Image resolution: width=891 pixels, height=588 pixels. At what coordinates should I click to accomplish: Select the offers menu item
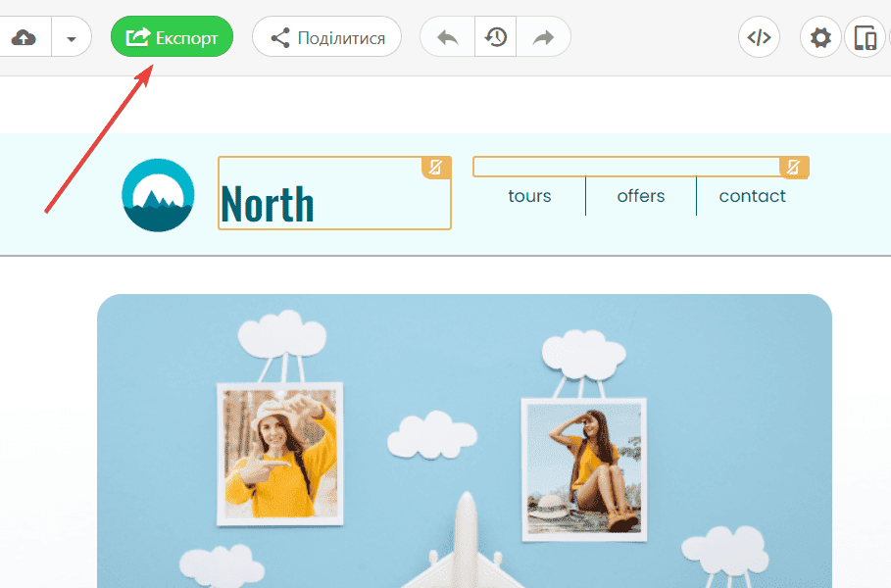tap(641, 196)
